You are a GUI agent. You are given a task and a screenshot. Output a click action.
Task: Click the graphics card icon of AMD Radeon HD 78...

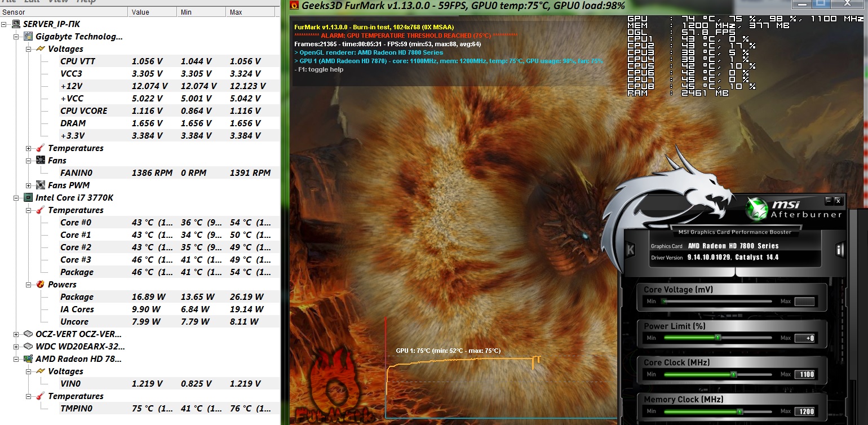(x=29, y=359)
